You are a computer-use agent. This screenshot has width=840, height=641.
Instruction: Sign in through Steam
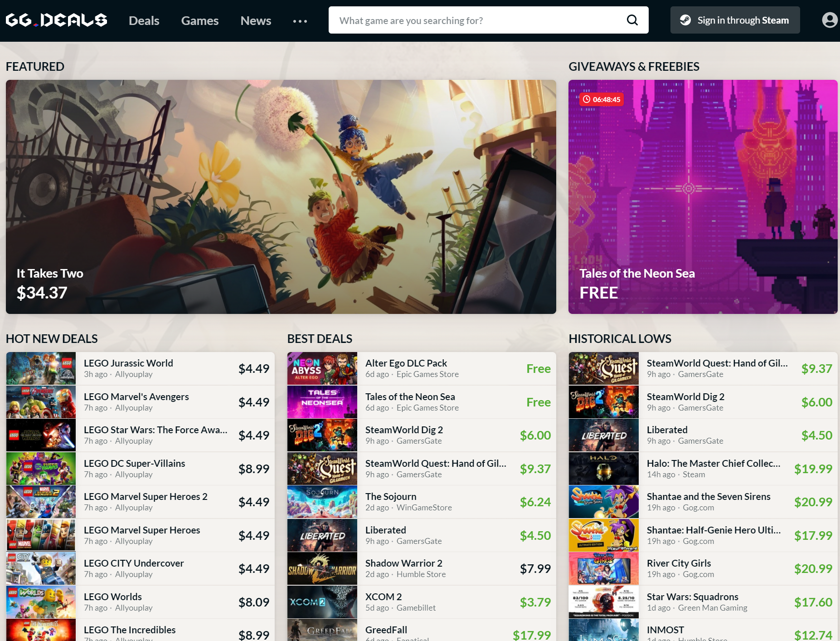[x=735, y=20]
